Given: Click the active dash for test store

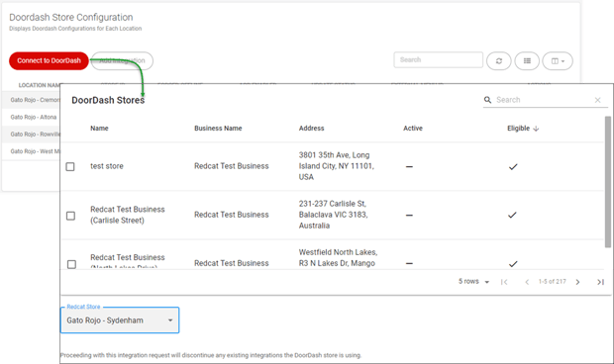Looking at the screenshot, I should pyautogui.click(x=409, y=167).
